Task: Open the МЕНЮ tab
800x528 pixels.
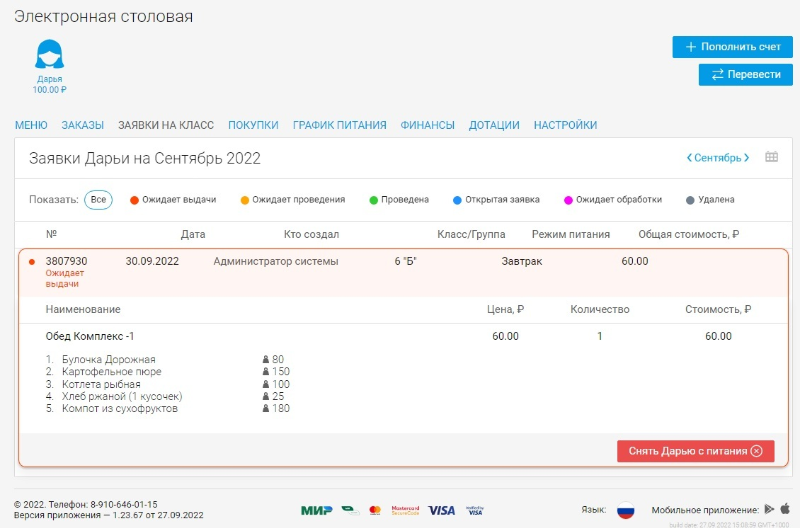Action: pos(31,125)
